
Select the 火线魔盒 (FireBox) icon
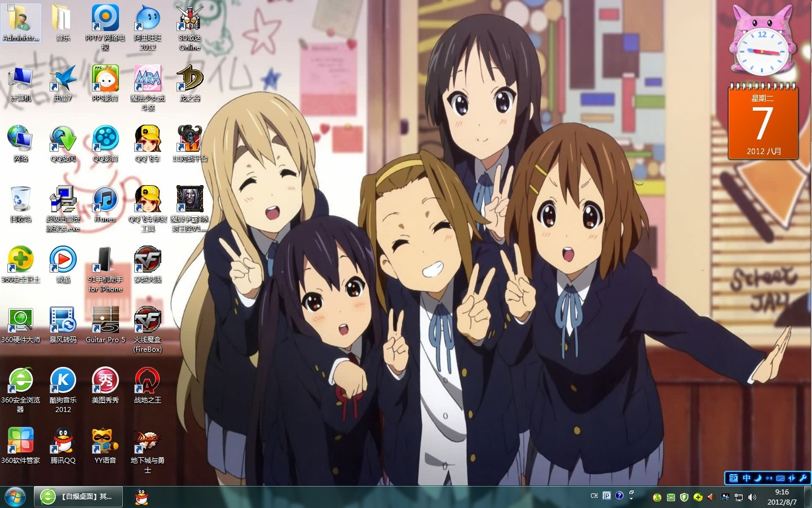(x=148, y=330)
